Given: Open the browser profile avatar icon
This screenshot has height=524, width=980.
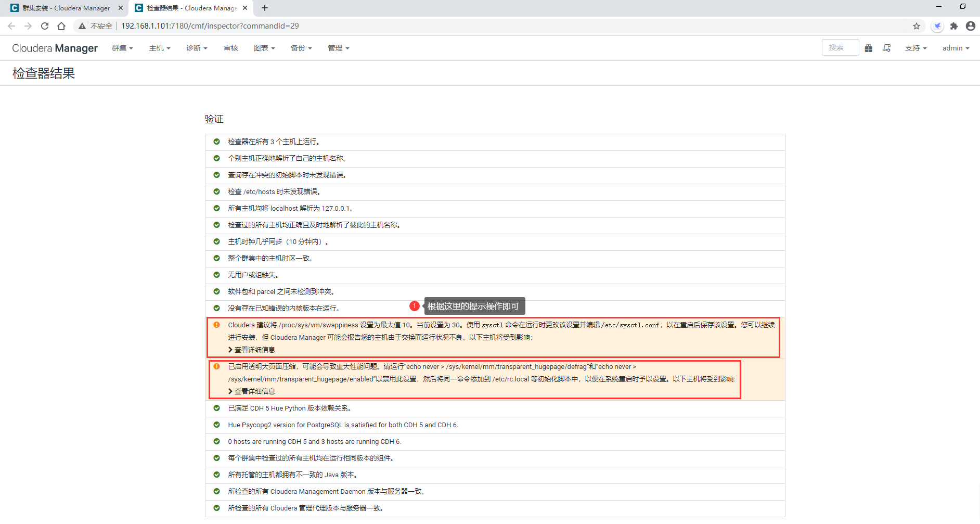Looking at the screenshot, I should [971, 26].
